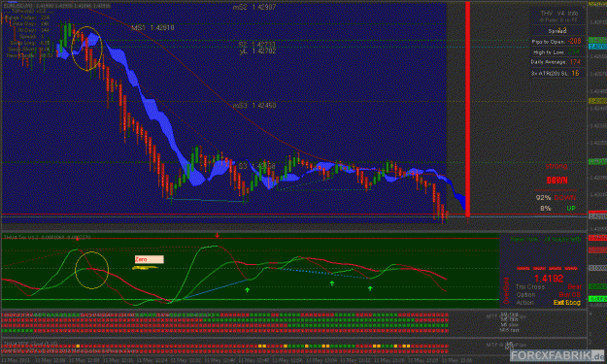Click the last of four red signal bars
Image resolution: width=607 pixels, height=364 pixels.
tap(571, 268)
